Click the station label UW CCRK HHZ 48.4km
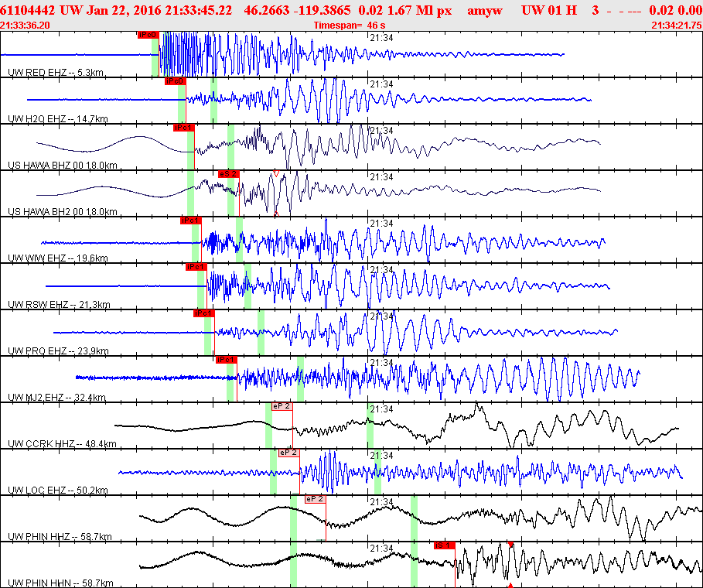 [x=63, y=444]
